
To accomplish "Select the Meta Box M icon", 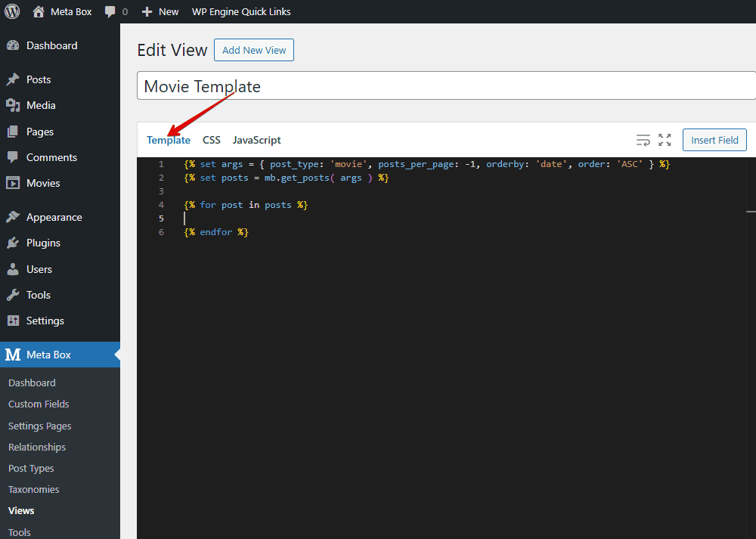I will point(13,355).
